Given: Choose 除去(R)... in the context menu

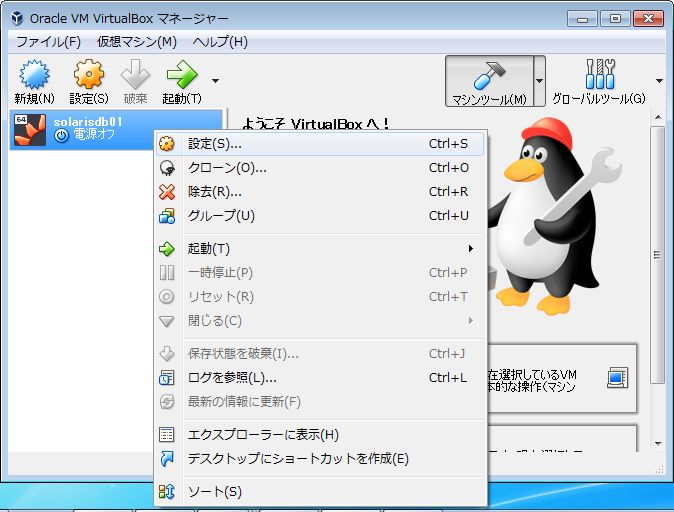Looking at the screenshot, I should (320, 192).
